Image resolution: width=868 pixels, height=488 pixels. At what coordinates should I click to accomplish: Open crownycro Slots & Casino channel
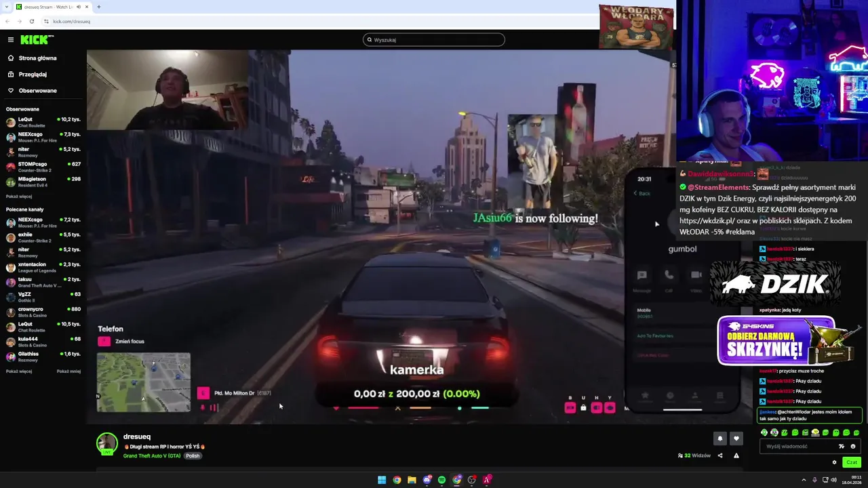tap(42, 311)
